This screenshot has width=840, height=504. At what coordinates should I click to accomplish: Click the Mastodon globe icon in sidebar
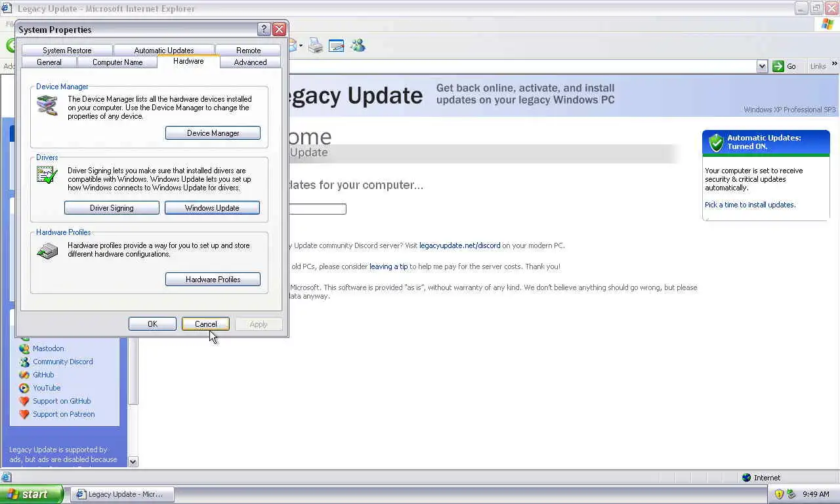tap(24, 348)
